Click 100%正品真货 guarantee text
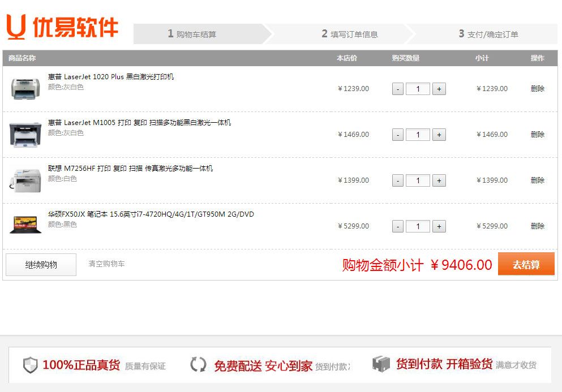 [x=81, y=365]
